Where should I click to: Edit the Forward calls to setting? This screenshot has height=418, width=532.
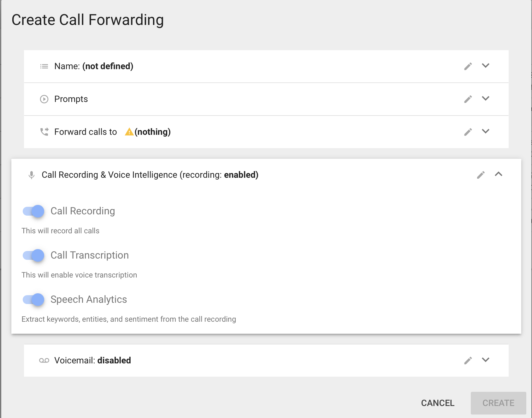[468, 132]
